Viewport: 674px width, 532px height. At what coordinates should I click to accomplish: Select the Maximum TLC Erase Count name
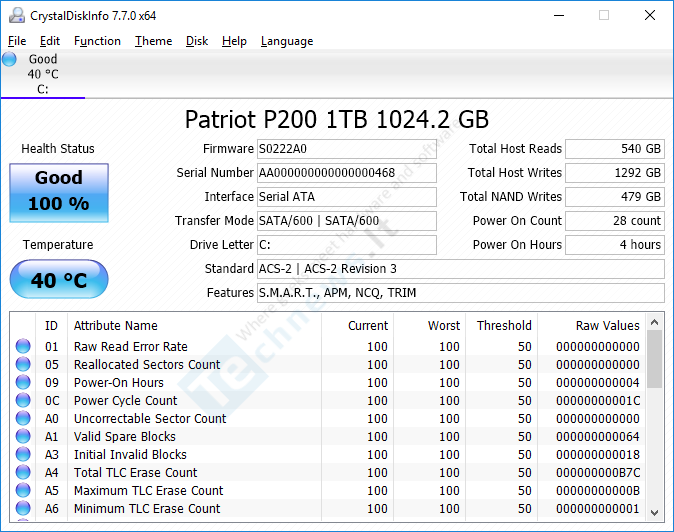[x=149, y=491]
